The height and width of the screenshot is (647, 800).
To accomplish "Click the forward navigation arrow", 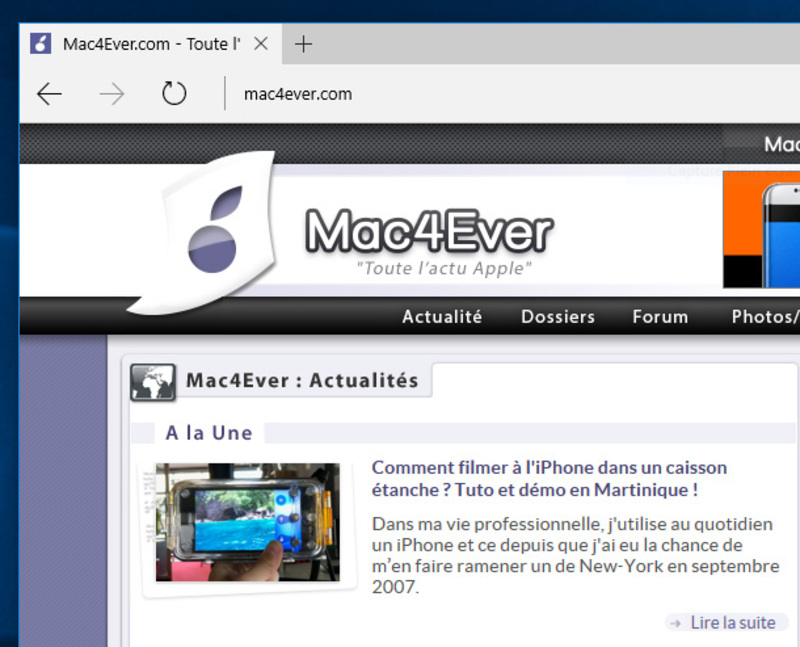I will (x=112, y=94).
